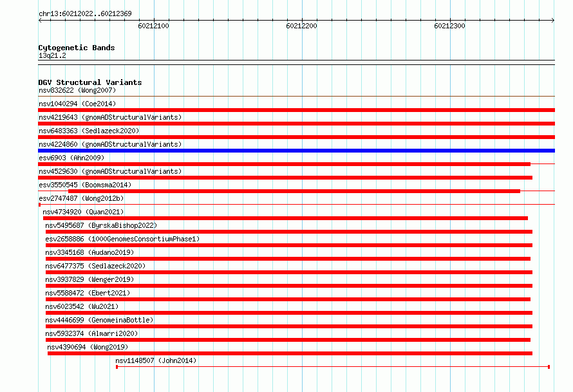Click the red bar under nsv4734920 (Quan2021)
The image size is (573, 392).
tap(285, 218)
